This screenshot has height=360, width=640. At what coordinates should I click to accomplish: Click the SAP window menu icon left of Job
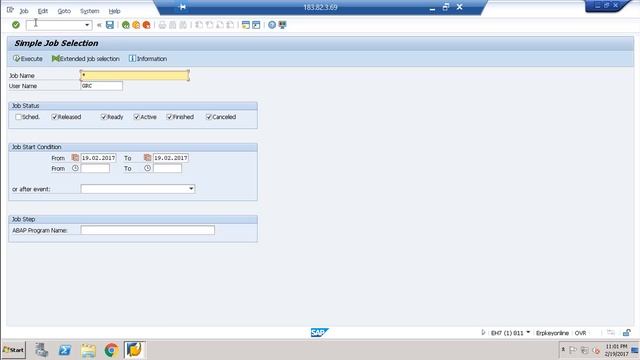click(x=10, y=10)
